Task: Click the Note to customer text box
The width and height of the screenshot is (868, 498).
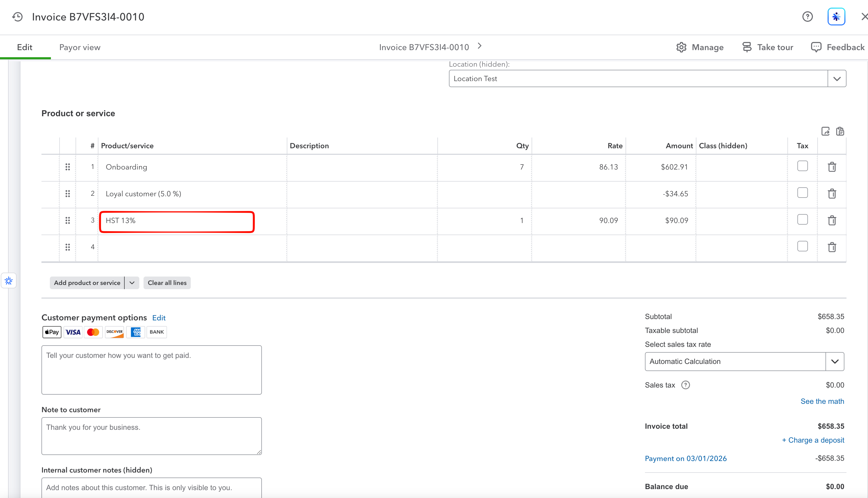Action: point(151,436)
